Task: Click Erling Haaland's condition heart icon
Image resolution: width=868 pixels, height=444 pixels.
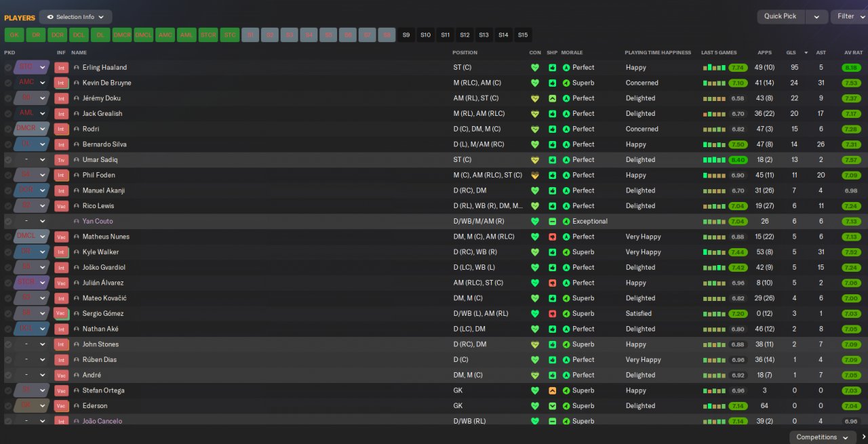Action: point(535,68)
